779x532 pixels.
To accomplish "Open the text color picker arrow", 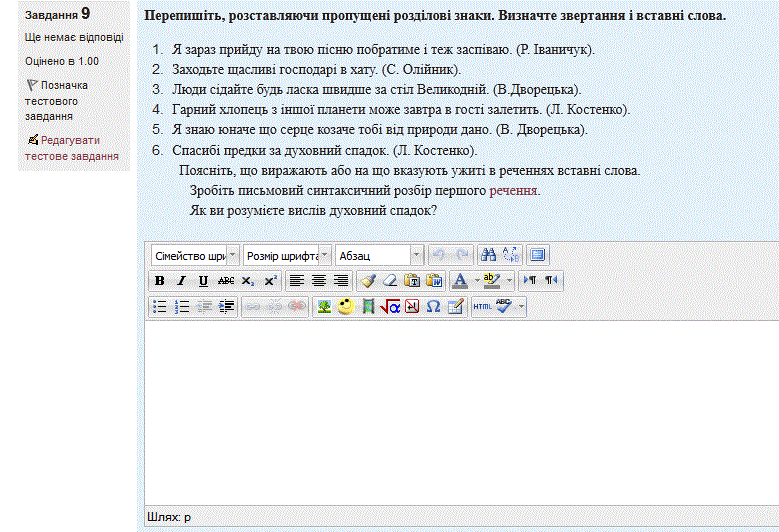I will tap(476, 281).
